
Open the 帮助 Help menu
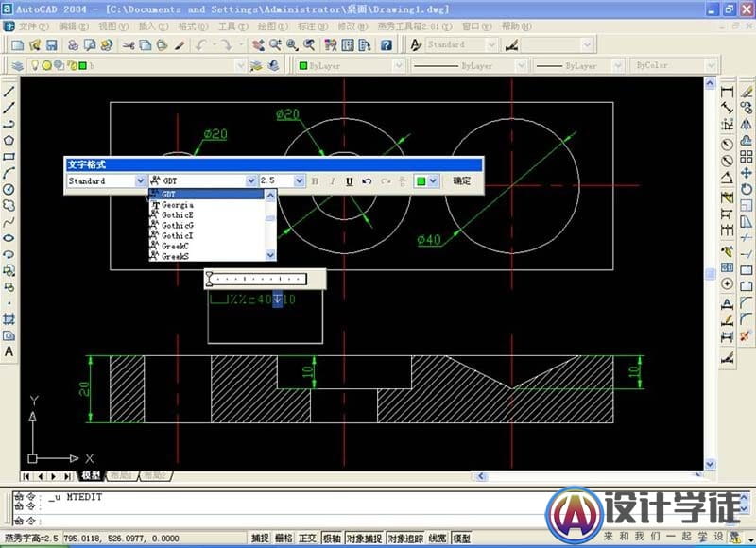(516, 26)
